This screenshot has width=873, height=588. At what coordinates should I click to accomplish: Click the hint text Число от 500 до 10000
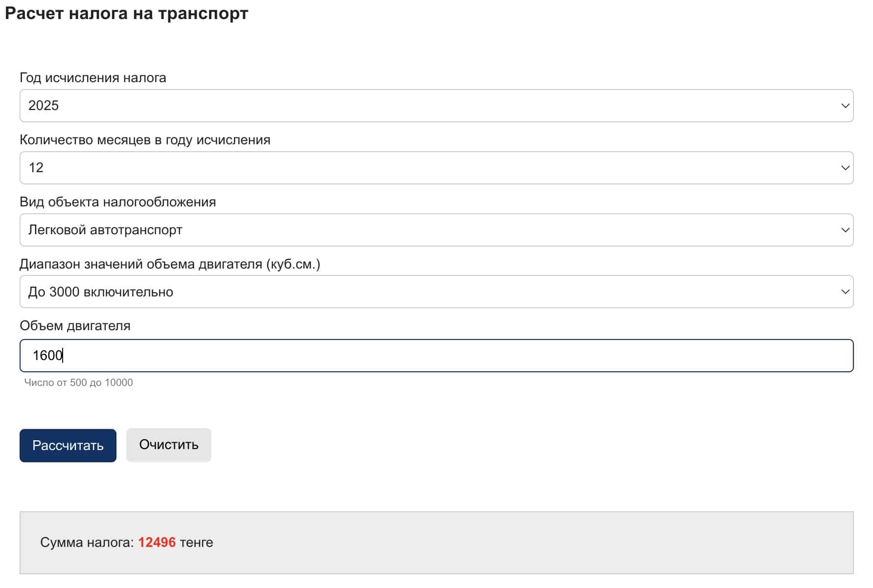pyautogui.click(x=78, y=383)
